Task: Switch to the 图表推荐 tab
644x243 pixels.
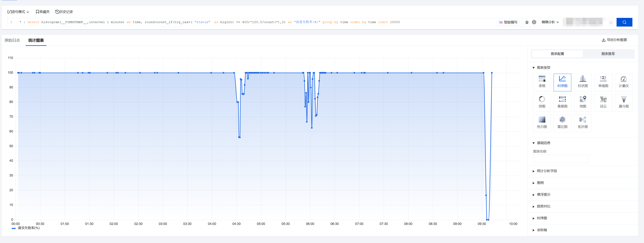Action: [608, 54]
